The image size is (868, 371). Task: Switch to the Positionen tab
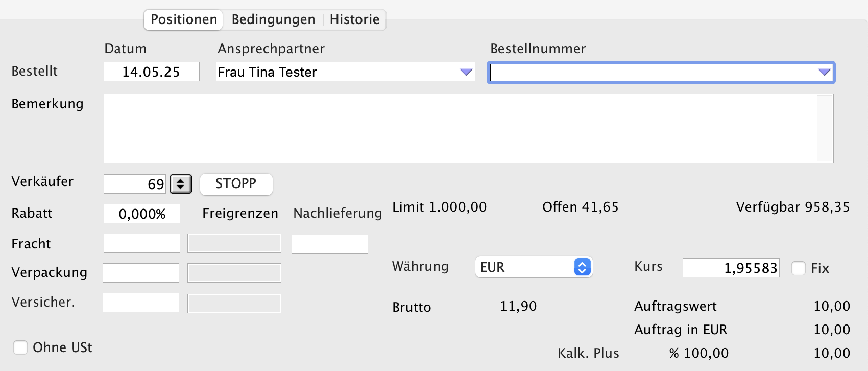[x=184, y=20]
